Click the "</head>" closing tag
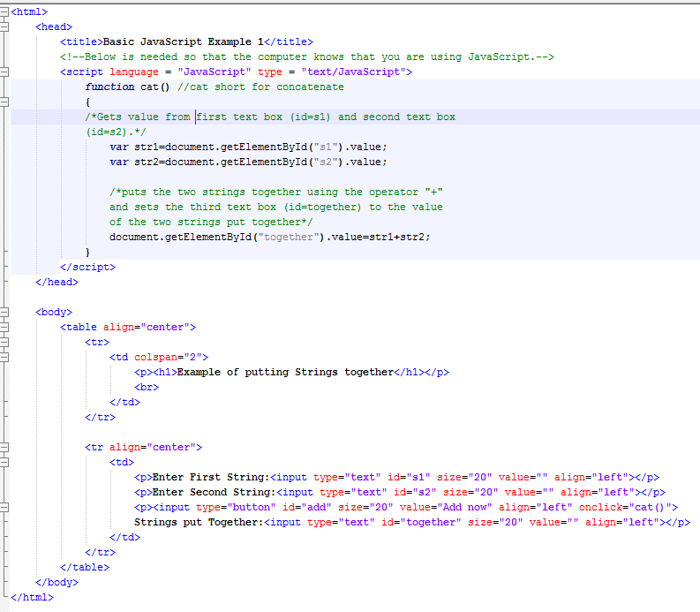Viewport: 700px width, 612px height. 57,283
